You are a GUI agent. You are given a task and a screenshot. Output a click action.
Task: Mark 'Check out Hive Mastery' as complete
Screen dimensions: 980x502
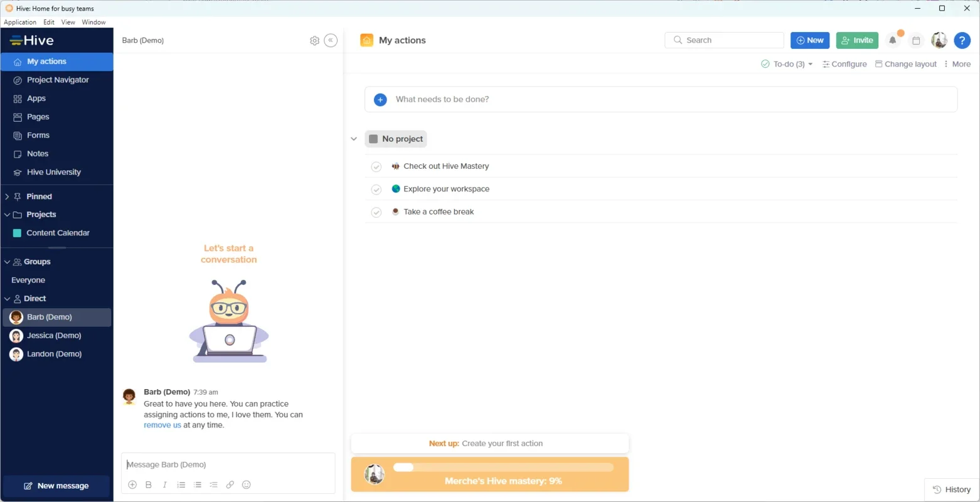click(376, 167)
